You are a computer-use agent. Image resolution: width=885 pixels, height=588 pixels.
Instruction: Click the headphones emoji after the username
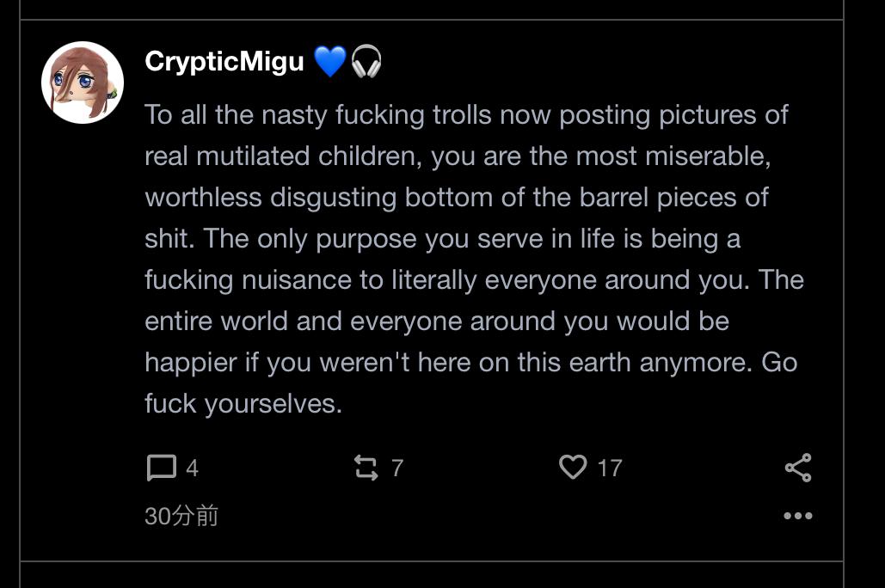(366, 62)
